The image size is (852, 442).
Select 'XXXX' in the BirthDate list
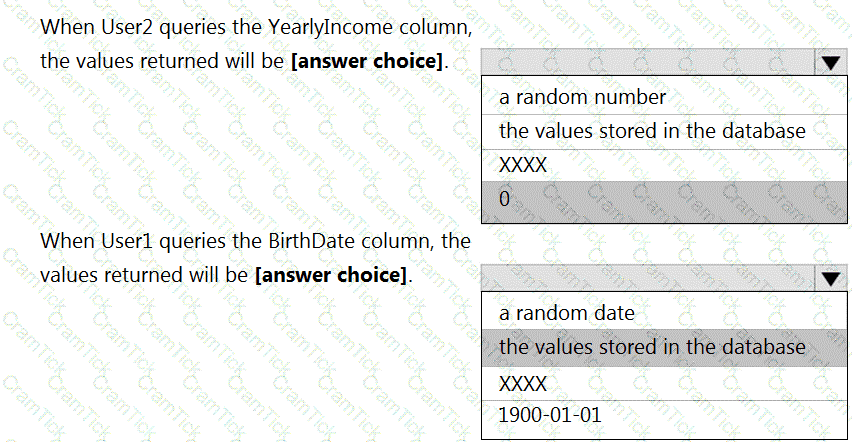(x=664, y=384)
